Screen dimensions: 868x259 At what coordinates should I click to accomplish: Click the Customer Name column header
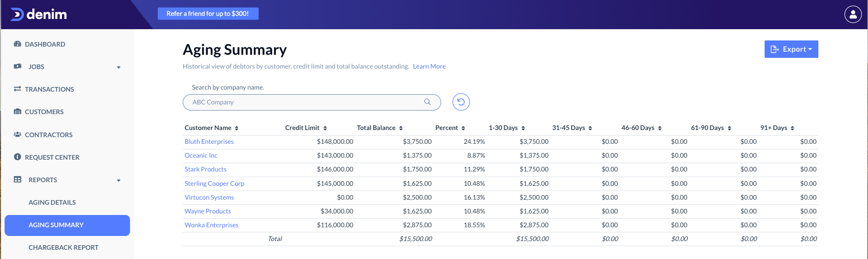pyautogui.click(x=208, y=128)
